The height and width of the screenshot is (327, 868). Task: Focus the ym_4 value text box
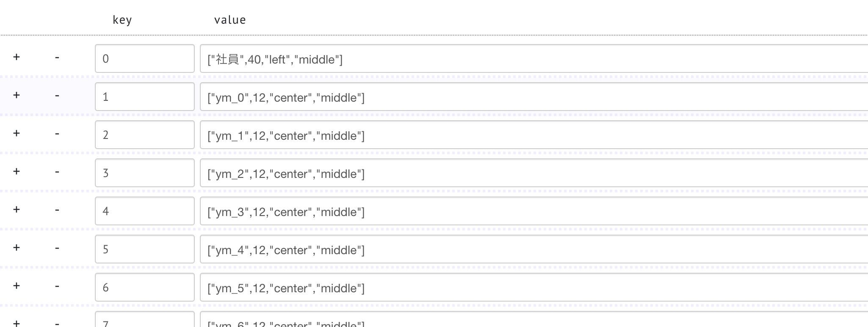click(x=534, y=249)
